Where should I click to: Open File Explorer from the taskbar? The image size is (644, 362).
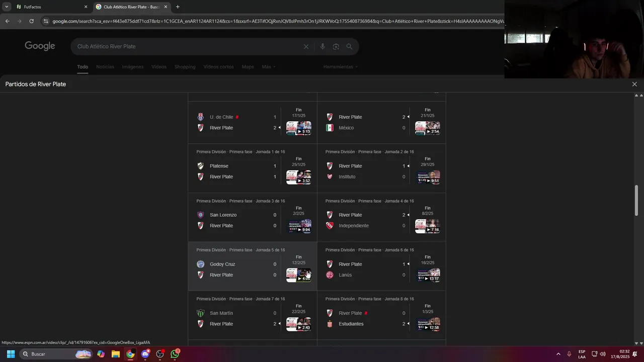[116, 354]
